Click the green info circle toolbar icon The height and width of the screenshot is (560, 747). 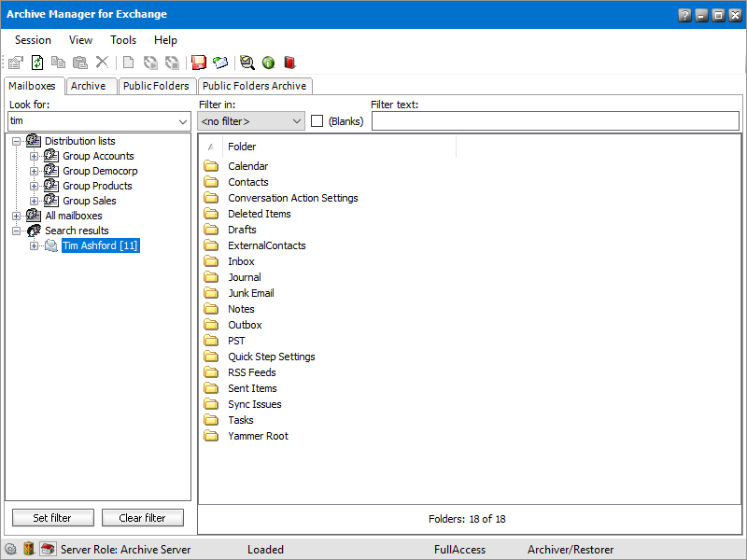tap(268, 63)
